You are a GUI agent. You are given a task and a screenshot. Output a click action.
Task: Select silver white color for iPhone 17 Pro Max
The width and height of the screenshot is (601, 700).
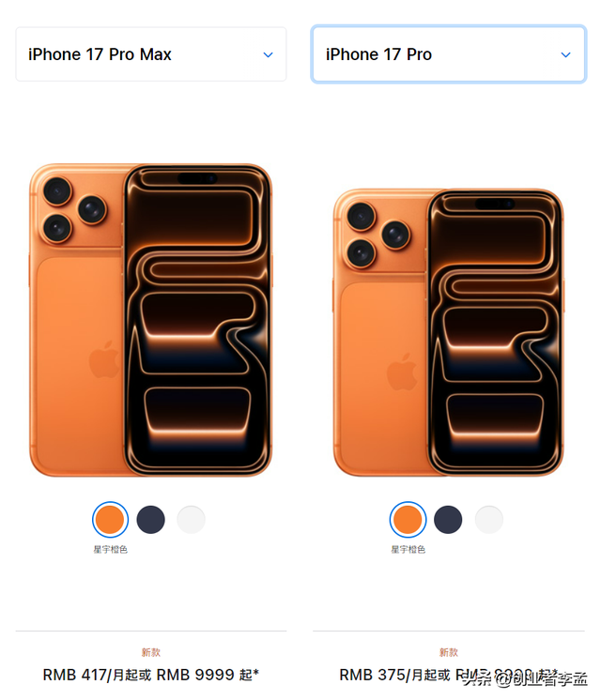(x=192, y=520)
